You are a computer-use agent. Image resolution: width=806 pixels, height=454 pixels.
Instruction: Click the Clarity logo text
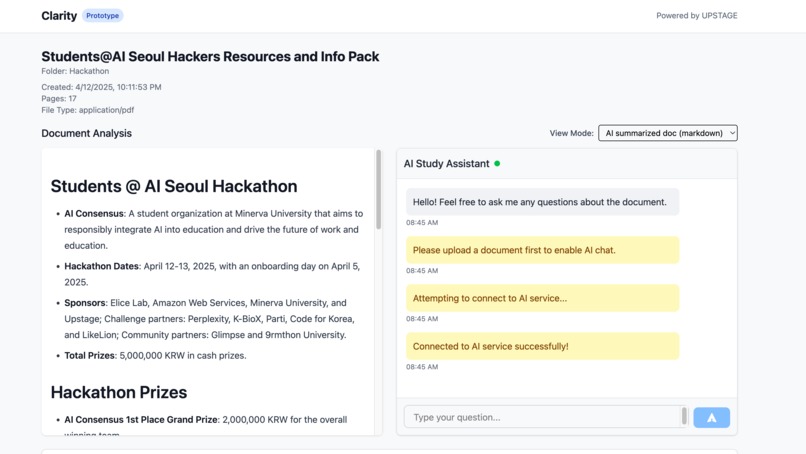(59, 16)
